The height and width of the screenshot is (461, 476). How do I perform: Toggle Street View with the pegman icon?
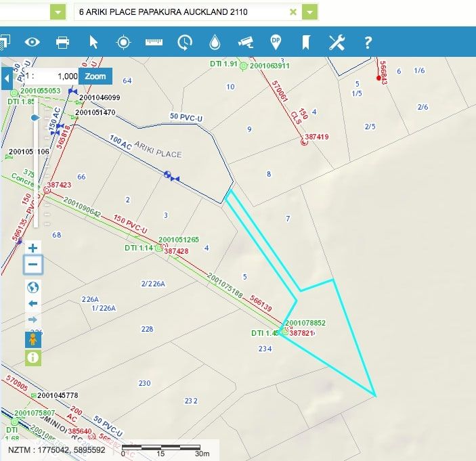tap(33, 339)
